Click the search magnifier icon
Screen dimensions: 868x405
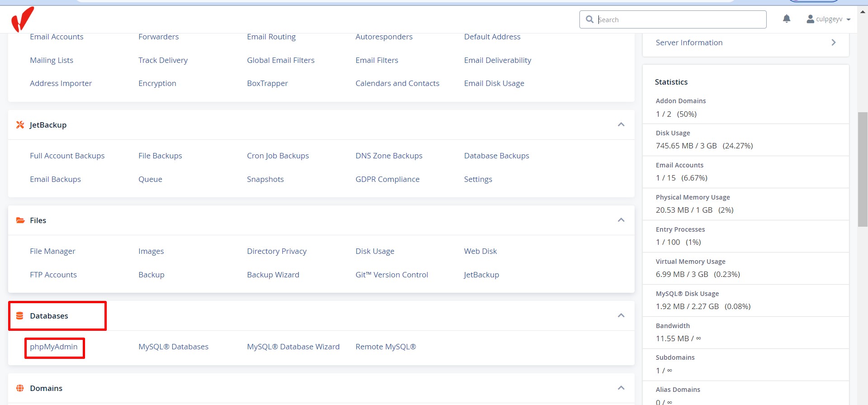tap(589, 19)
